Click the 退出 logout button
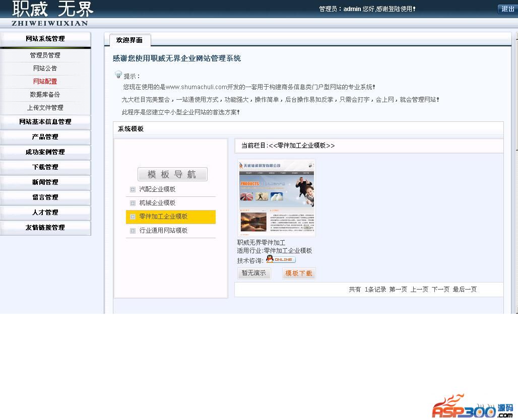The height and width of the screenshot is (420, 518). click(x=507, y=9)
